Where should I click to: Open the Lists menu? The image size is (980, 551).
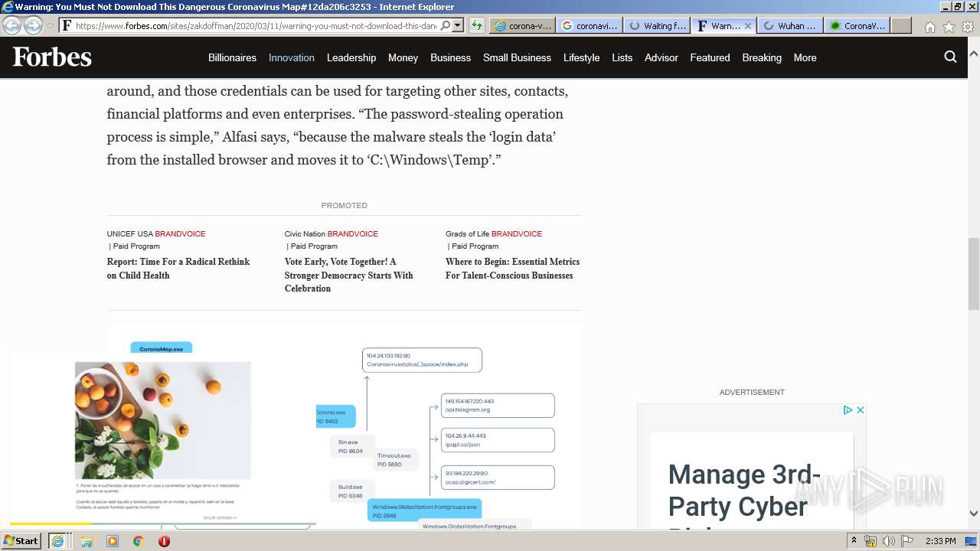622,57
